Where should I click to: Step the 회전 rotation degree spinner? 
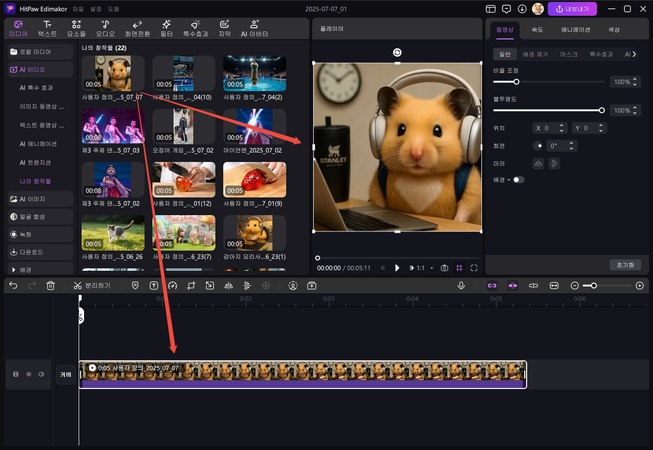571,146
